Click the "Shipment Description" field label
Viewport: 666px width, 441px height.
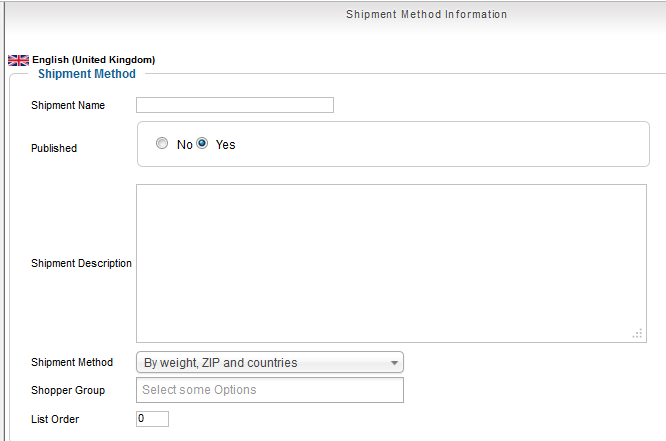click(81, 264)
